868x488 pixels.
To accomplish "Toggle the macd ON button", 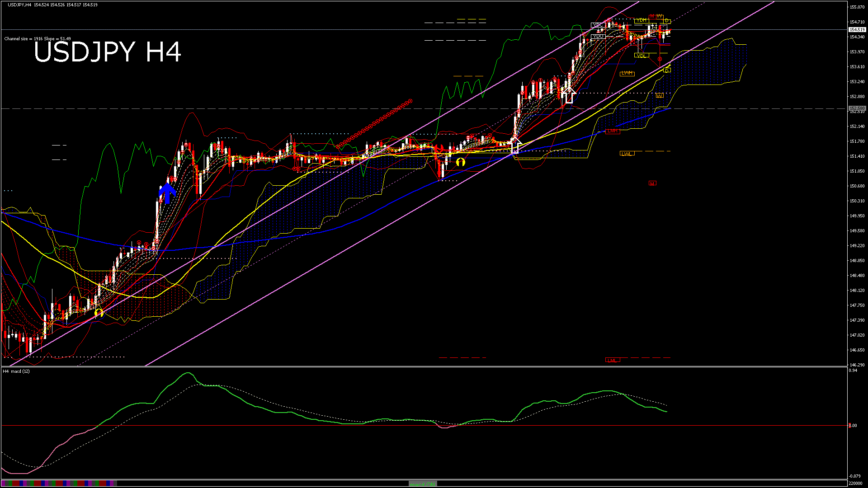I will click(423, 483).
